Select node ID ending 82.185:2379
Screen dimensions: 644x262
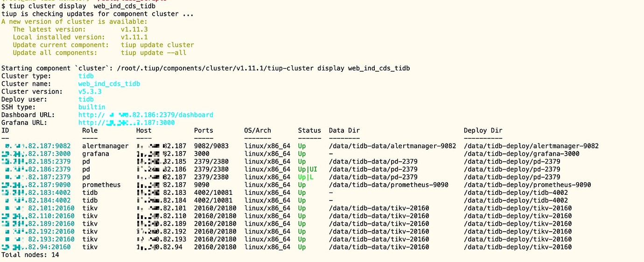click(x=36, y=162)
